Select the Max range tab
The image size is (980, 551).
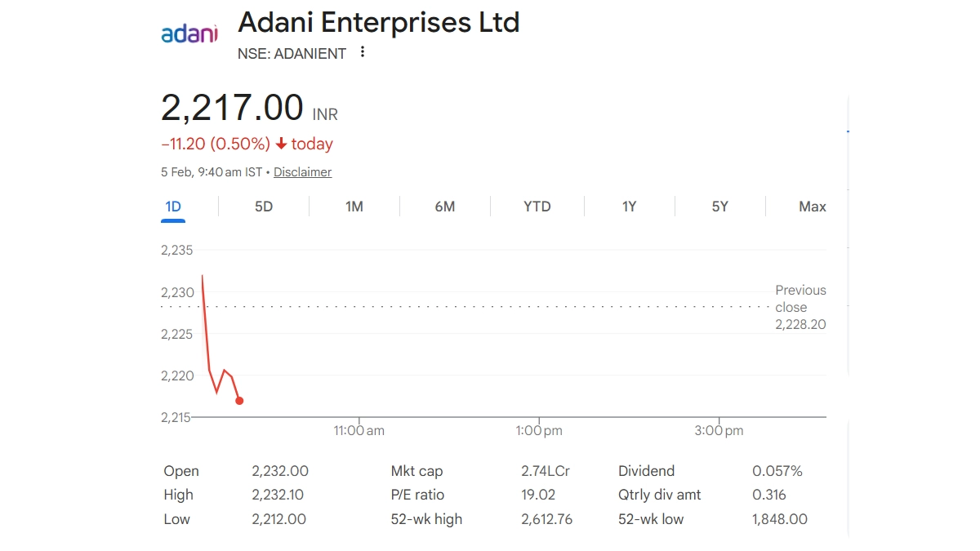click(812, 207)
